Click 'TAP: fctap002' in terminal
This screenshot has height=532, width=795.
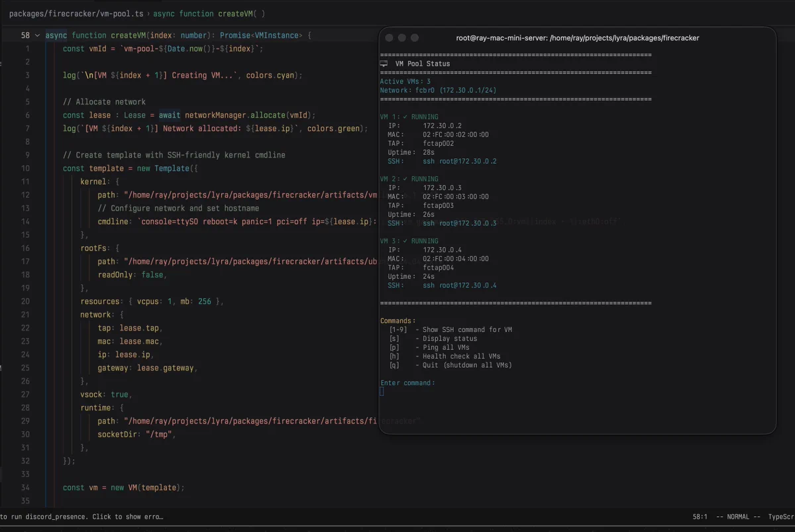[421, 144]
